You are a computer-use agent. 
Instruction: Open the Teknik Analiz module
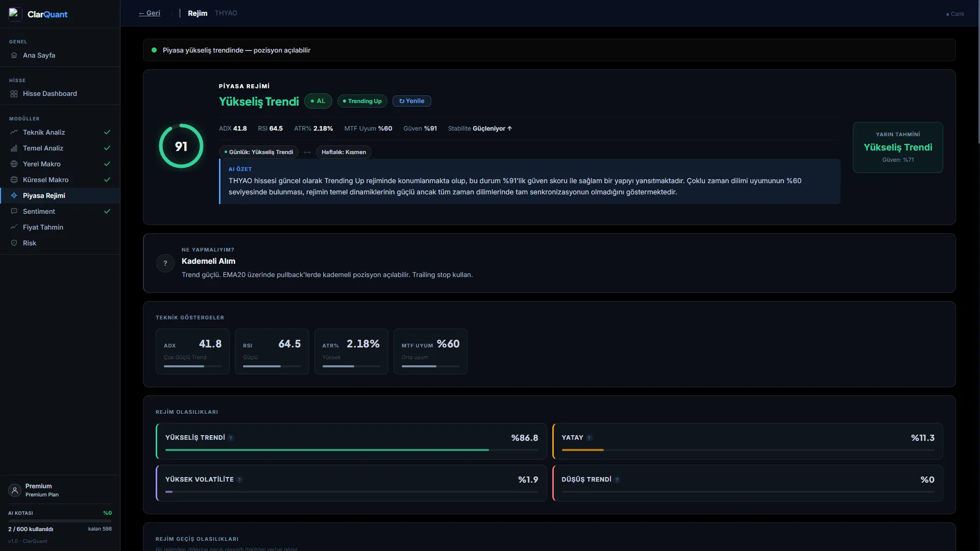[60, 133]
